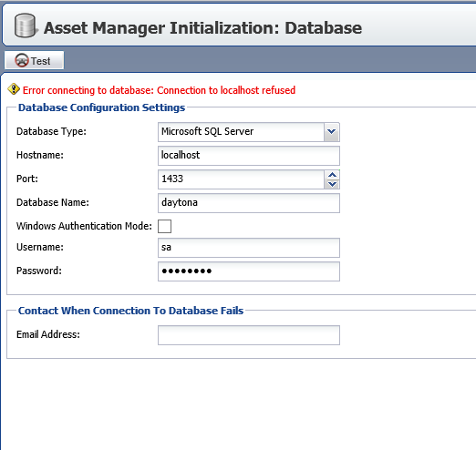The width and height of the screenshot is (476, 450).
Task: Click the Password label
Action: click(39, 271)
